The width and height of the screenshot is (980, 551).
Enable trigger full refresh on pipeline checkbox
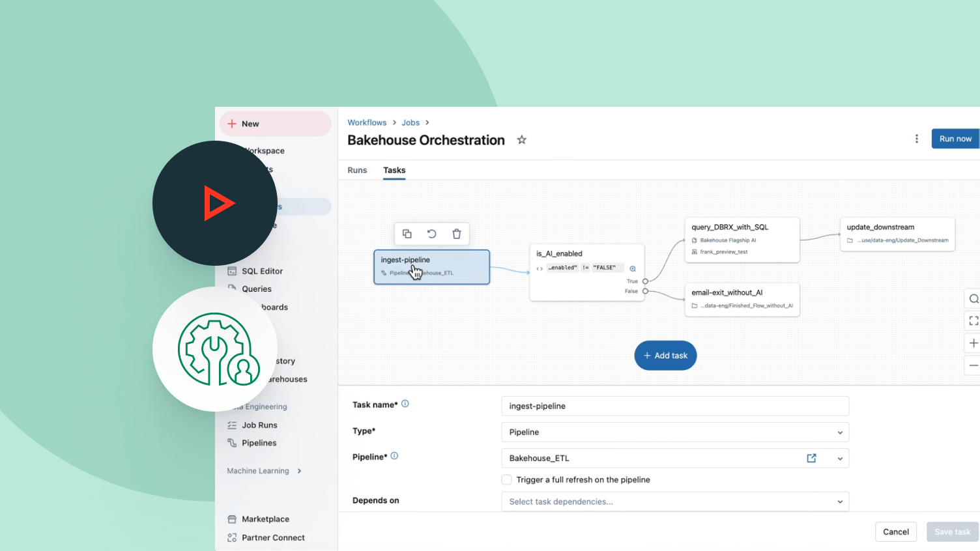506,480
